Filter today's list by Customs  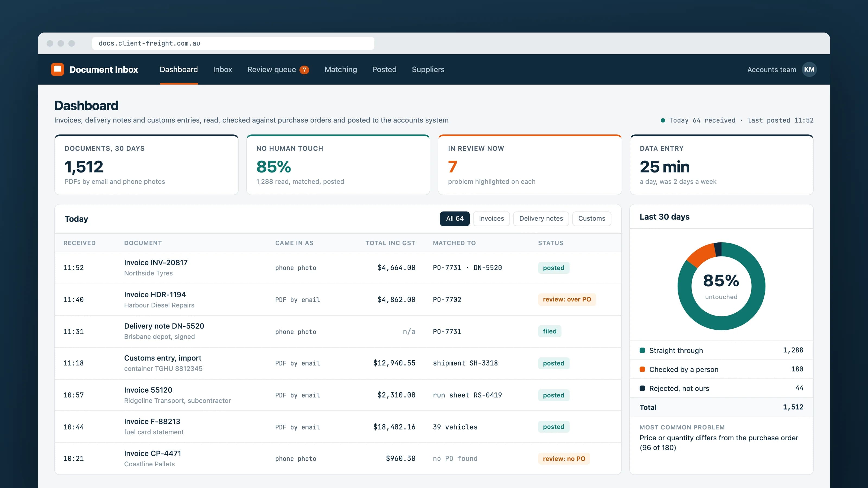click(592, 219)
